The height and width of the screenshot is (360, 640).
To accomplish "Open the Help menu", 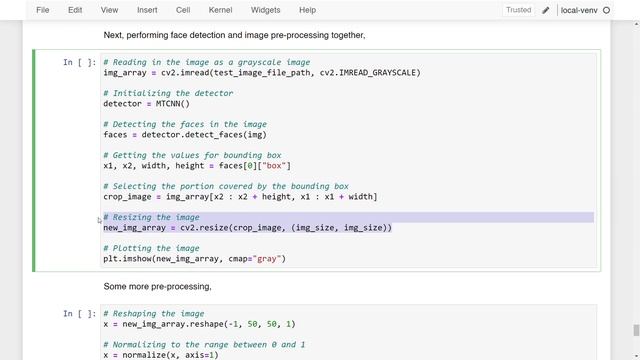I will coord(307,10).
